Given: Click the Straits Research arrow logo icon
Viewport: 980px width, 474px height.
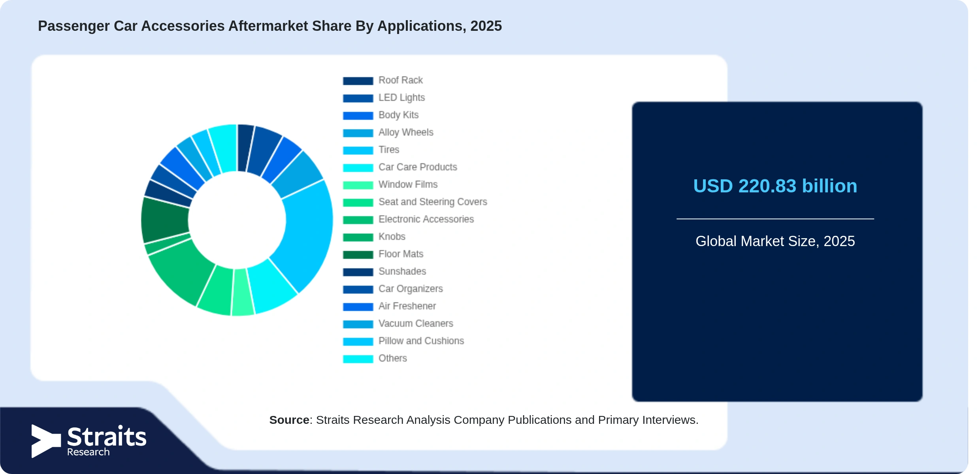Looking at the screenshot, I should coord(46,441).
